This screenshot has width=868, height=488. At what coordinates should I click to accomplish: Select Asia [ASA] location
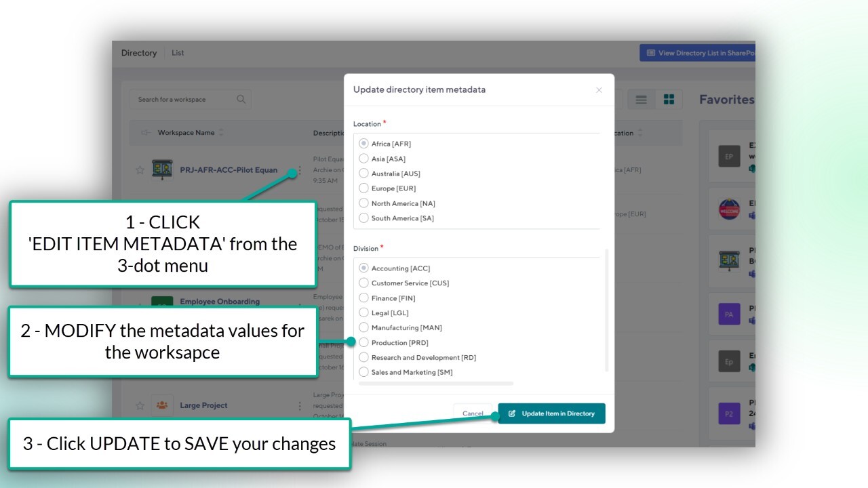point(363,159)
